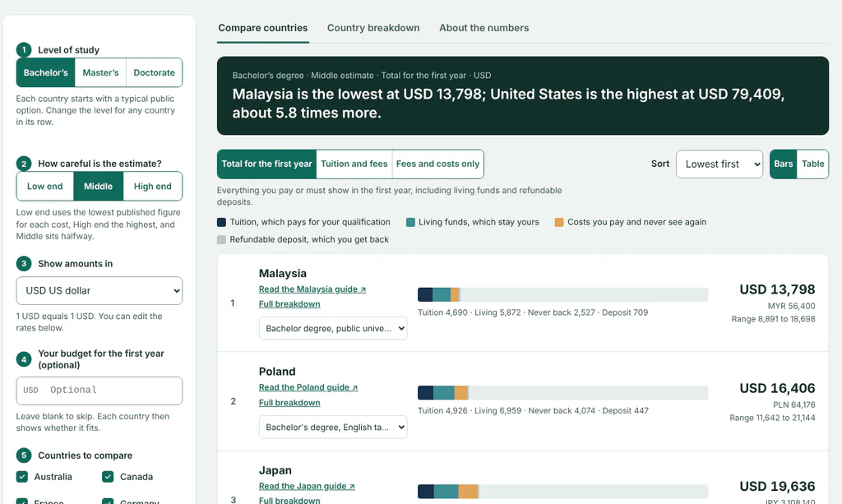Open Poland's Full breakdown link
The image size is (842, 504).
click(289, 403)
